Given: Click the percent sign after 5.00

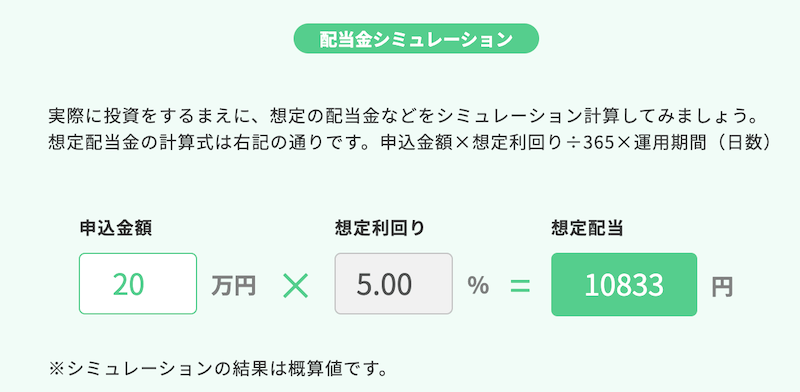Looking at the screenshot, I should (478, 286).
